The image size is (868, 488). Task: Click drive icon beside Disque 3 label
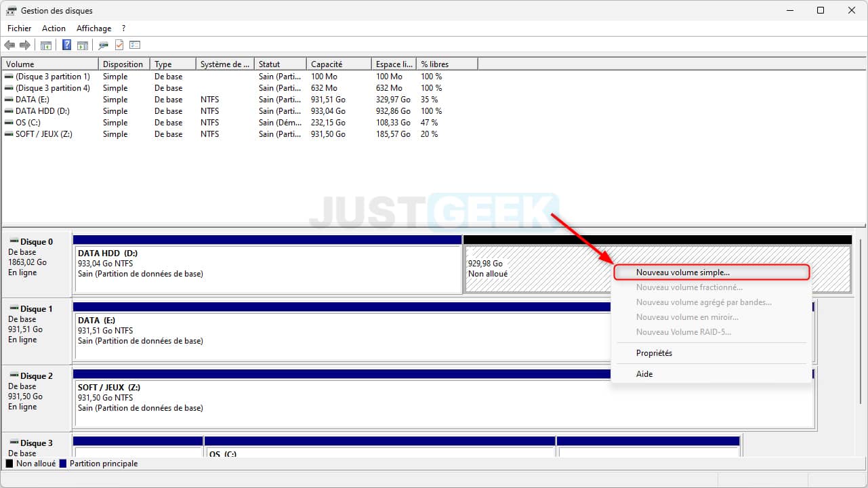[14, 443]
